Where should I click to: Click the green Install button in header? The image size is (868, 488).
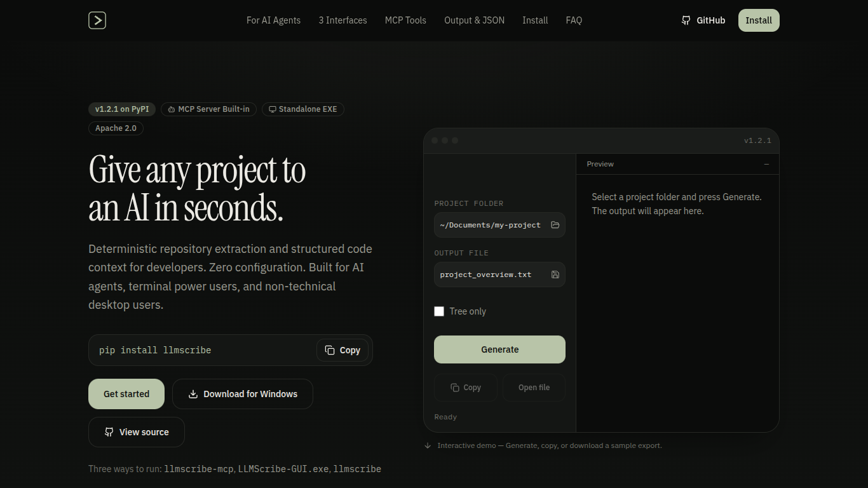click(759, 20)
